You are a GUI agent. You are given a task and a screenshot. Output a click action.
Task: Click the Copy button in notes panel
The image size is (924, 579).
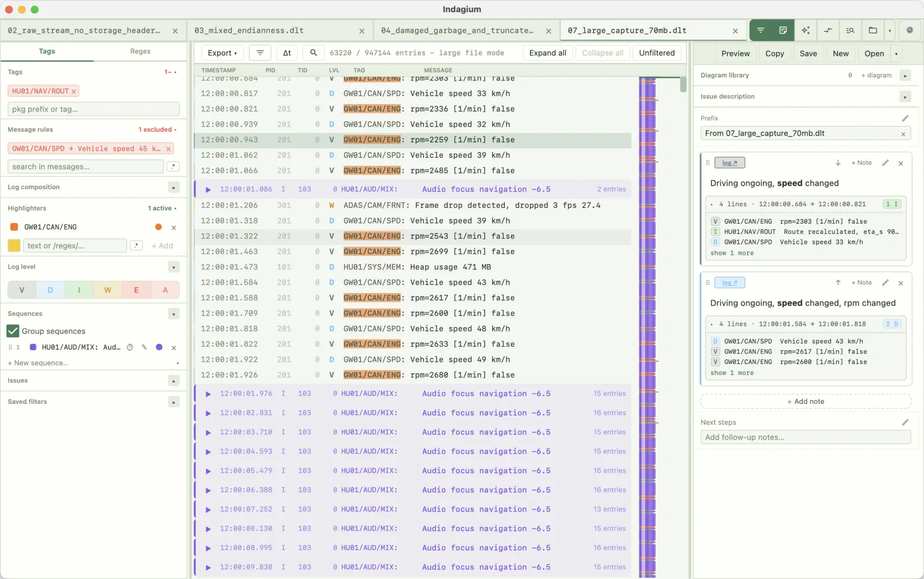pos(774,54)
